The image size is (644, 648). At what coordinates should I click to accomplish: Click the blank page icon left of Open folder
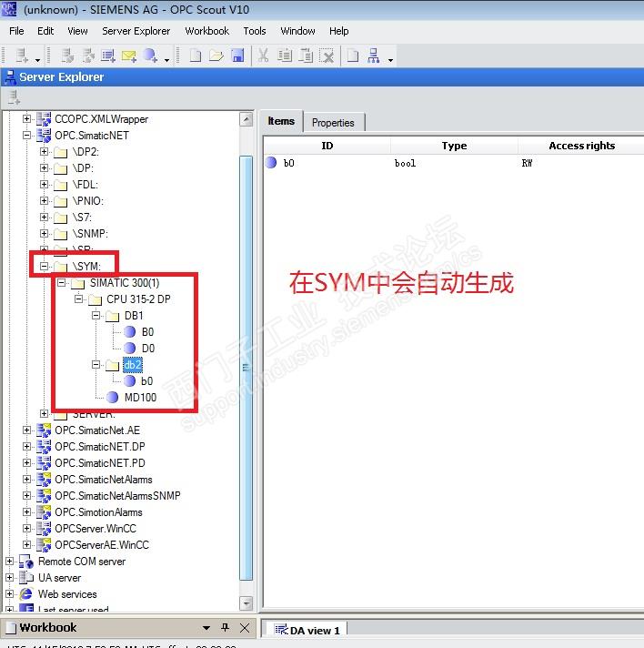click(x=196, y=56)
